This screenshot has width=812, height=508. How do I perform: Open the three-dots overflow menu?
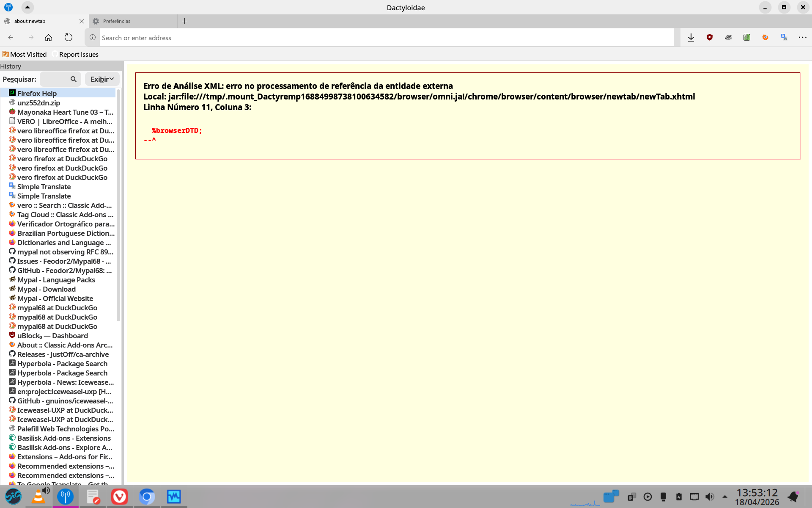802,38
